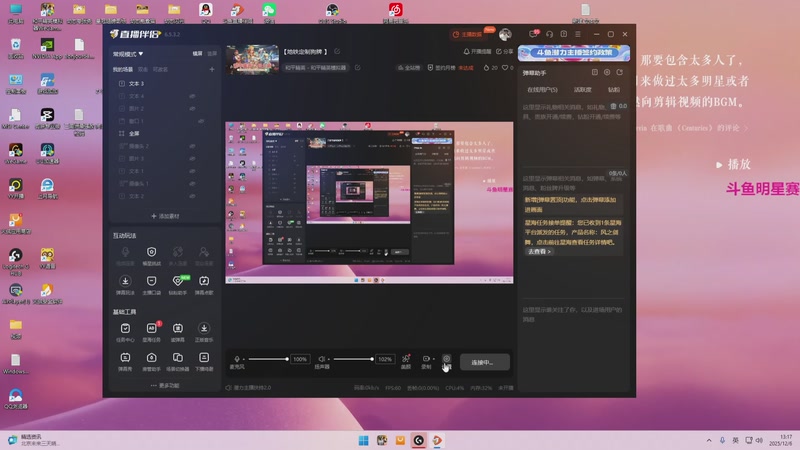The height and width of the screenshot is (450, 800).
Task: Adjust the microphone volume slider
Action: click(268, 359)
